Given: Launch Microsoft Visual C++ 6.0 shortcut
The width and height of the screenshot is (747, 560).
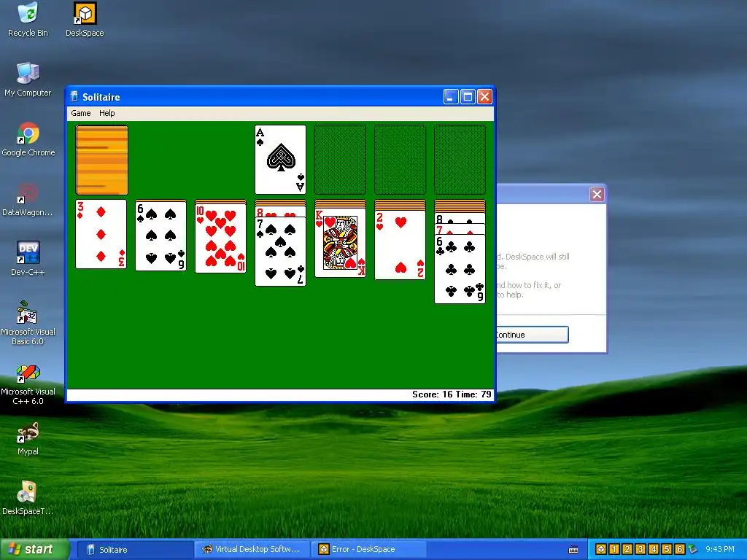Looking at the screenshot, I should 28,384.
